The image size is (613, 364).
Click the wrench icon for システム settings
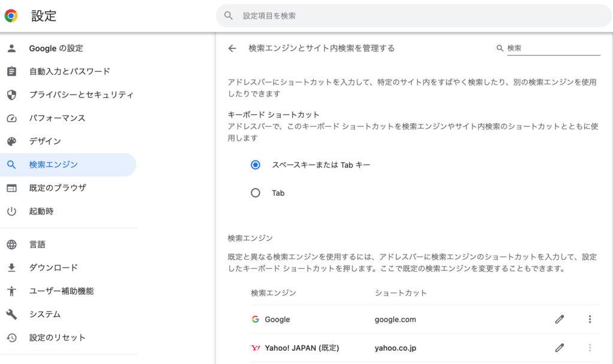pyautogui.click(x=13, y=314)
